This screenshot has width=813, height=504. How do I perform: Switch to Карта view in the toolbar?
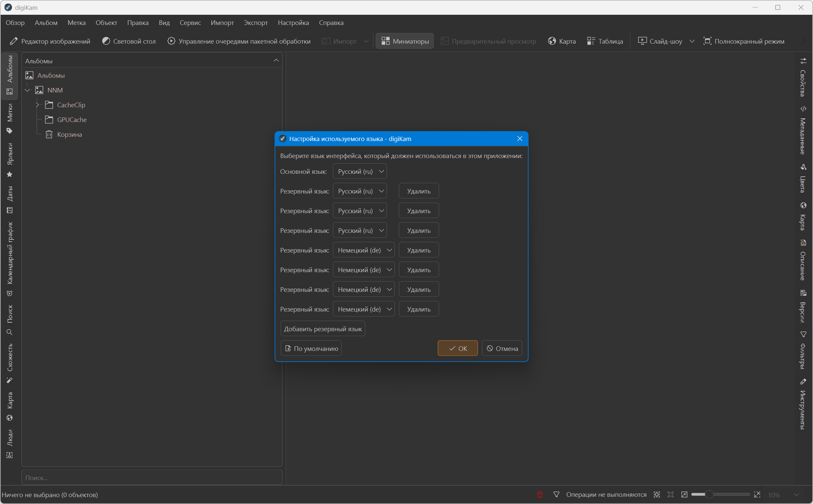[562, 41]
